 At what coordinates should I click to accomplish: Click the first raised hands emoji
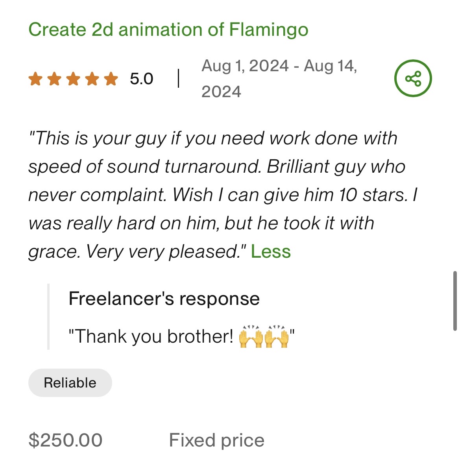pos(251,337)
